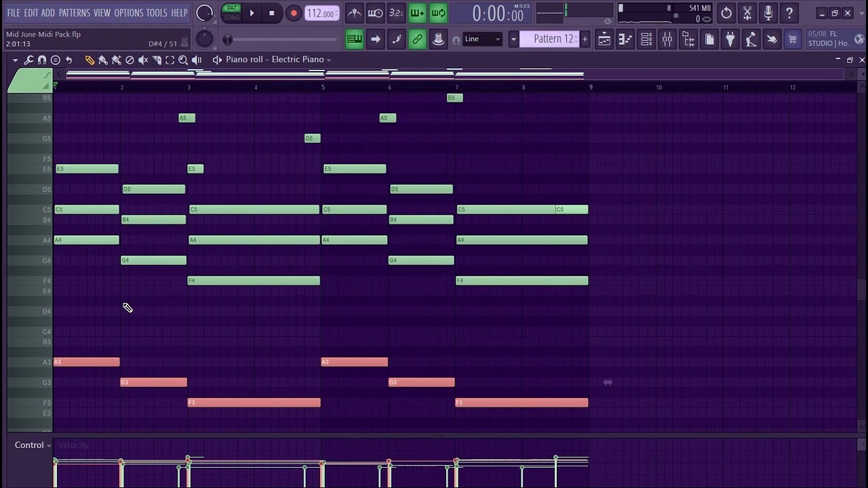Open the Playlist view icon
Screen dimensions: 868x488
604,39
